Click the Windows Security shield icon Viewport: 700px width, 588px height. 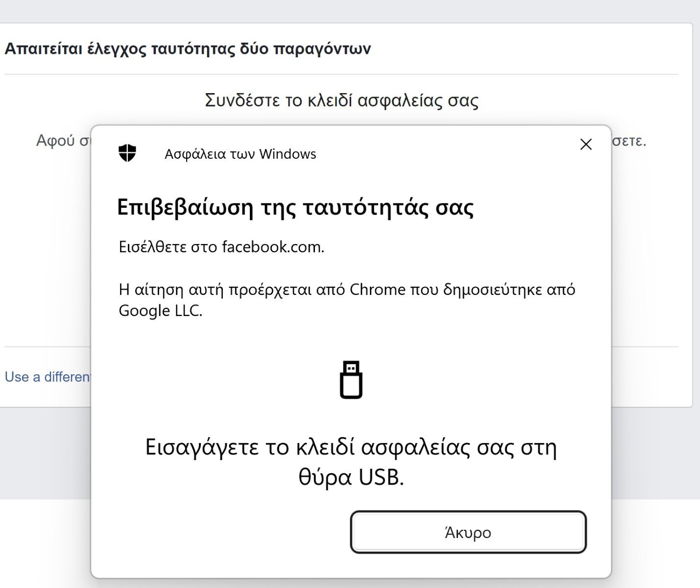point(127,153)
